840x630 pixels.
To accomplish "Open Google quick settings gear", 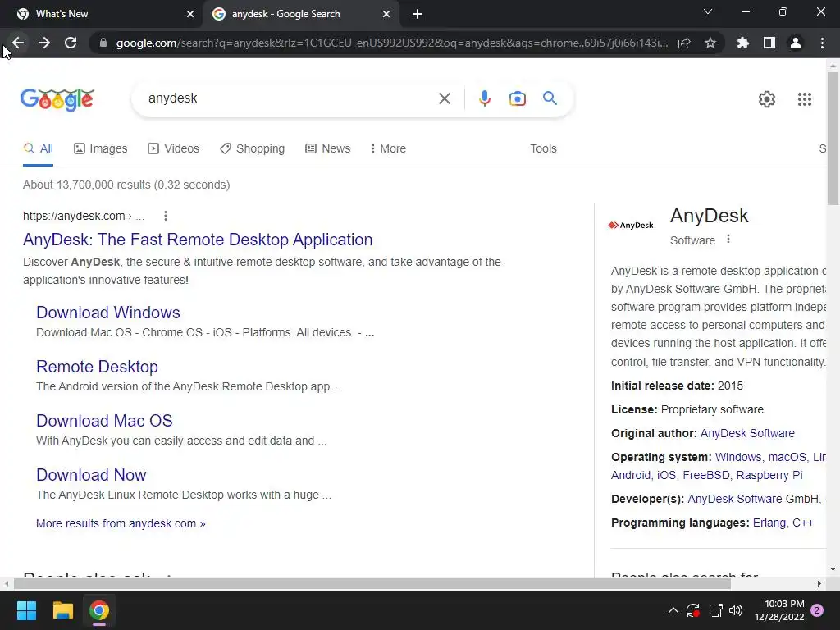I will coord(767,99).
